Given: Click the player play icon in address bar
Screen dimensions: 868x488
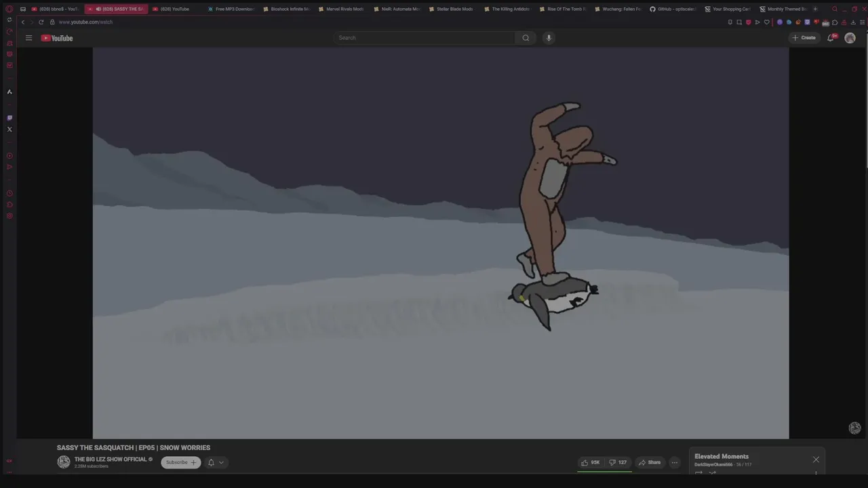Looking at the screenshot, I should pyautogui.click(x=757, y=22).
